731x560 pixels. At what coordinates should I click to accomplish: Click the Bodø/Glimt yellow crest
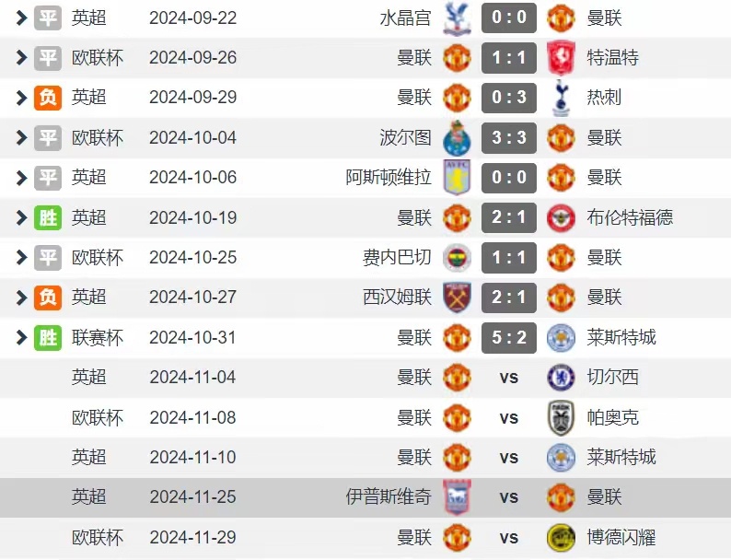click(561, 537)
